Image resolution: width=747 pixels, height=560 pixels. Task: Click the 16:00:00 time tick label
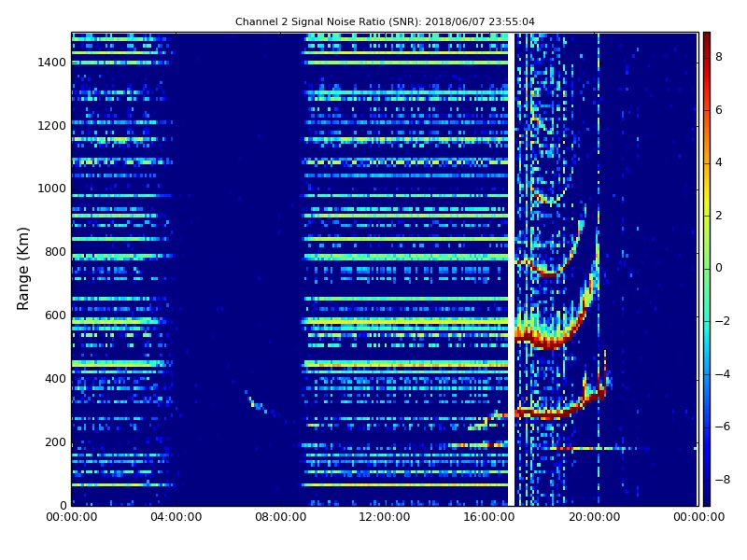(x=489, y=517)
